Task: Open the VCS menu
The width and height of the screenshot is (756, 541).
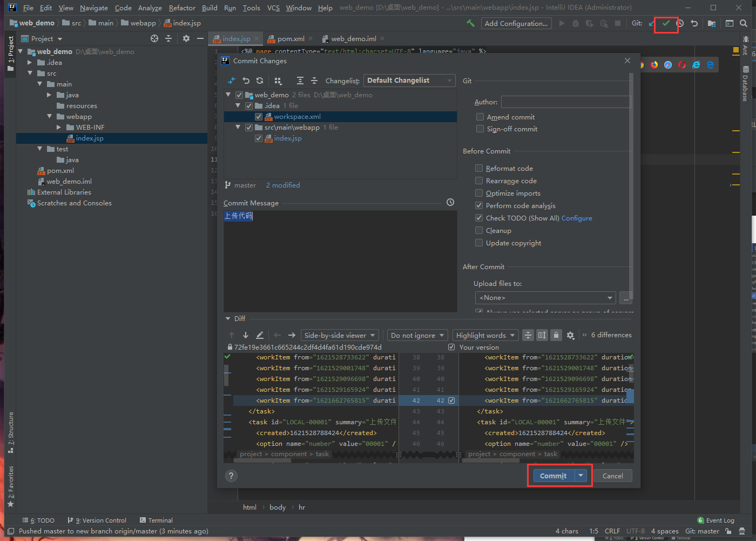Action: tap(273, 8)
